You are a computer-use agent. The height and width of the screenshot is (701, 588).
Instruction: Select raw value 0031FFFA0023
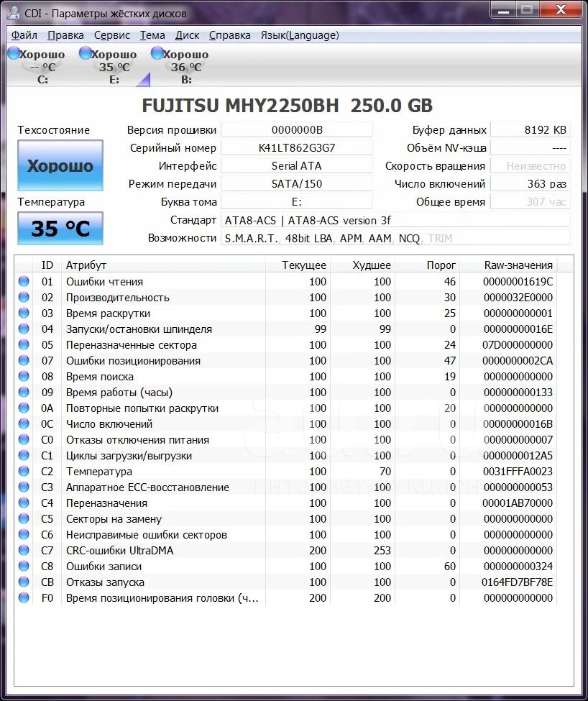pos(518,472)
